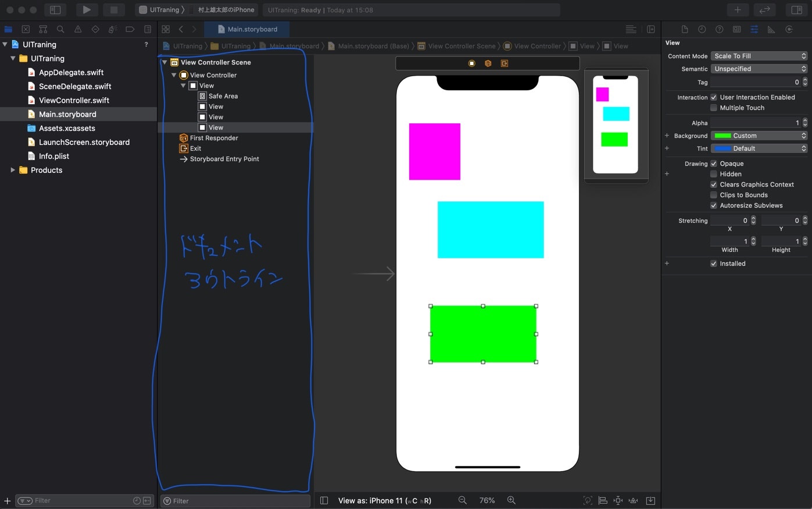Show the Project navigator
This screenshot has width=812, height=509.
(8, 29)
